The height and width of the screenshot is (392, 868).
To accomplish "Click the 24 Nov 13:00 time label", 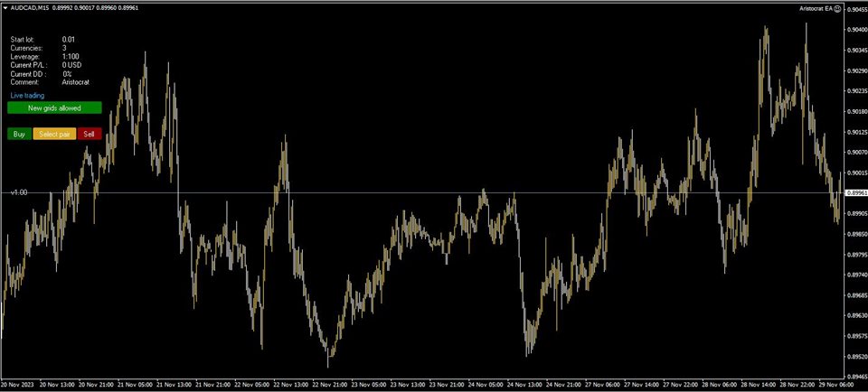I will (x=524, y=384).
